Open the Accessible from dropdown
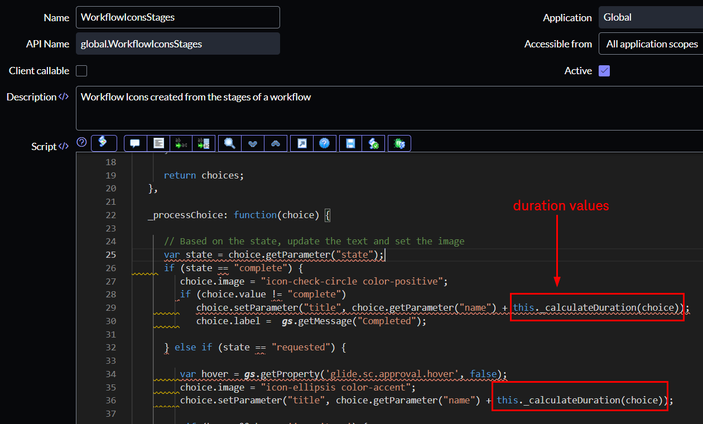This screenshot has height=424, width=703. pos(651,44)
